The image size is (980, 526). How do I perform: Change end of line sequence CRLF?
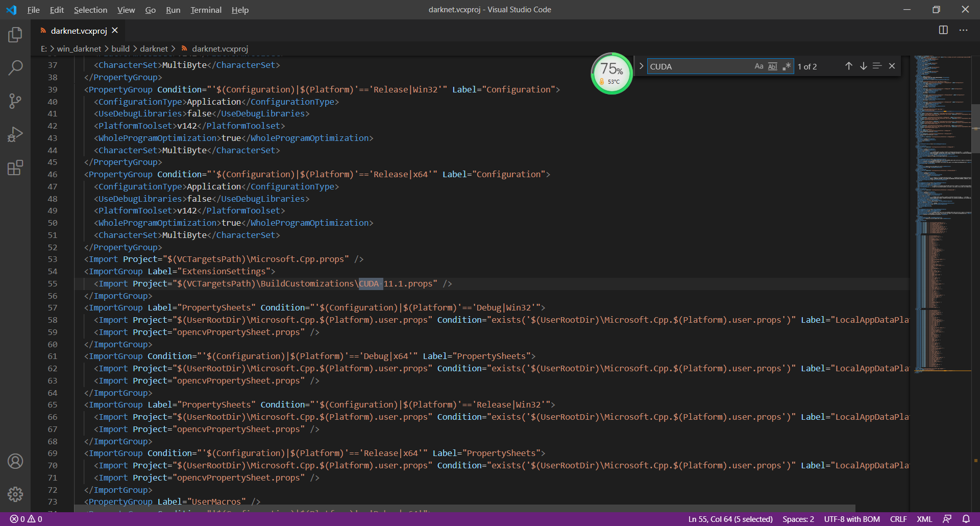898,519
